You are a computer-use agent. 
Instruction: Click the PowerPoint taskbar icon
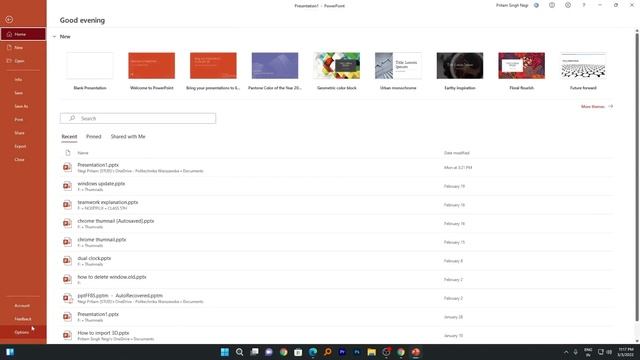(x=416, y=352)
